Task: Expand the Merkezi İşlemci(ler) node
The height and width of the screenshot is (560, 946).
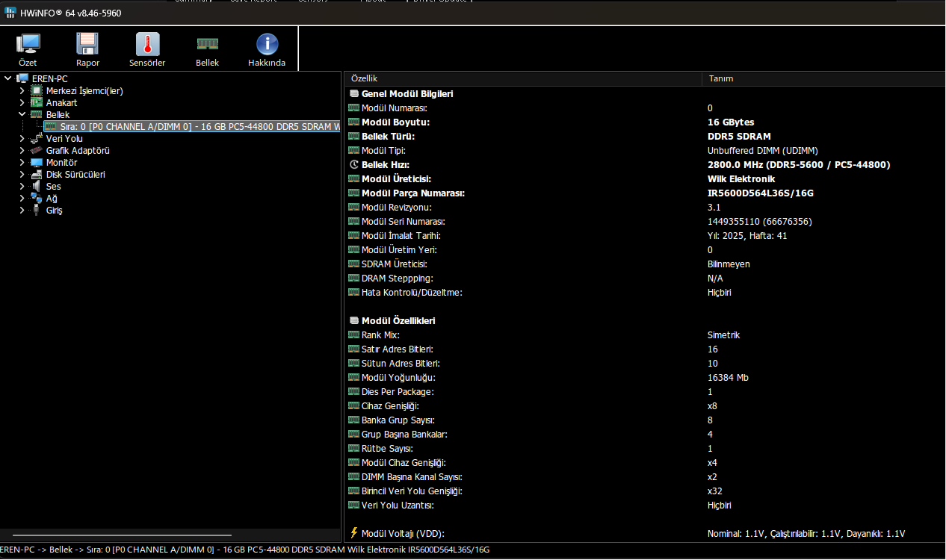Action: coord(22,90)
